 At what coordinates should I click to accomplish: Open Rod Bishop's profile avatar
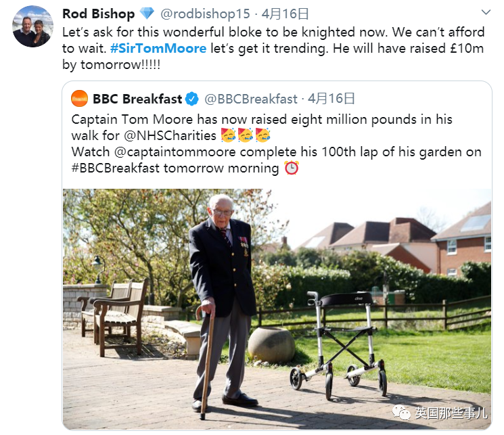[32, 26]
